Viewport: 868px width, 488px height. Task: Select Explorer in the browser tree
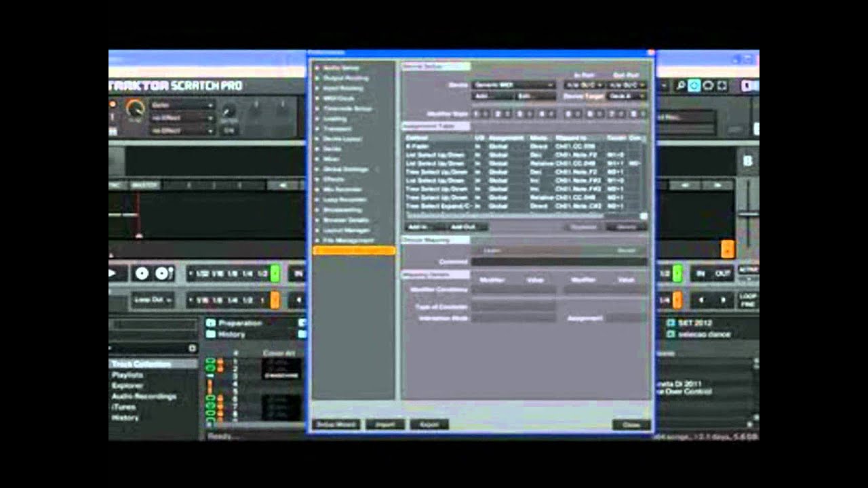tap(127, 386)
